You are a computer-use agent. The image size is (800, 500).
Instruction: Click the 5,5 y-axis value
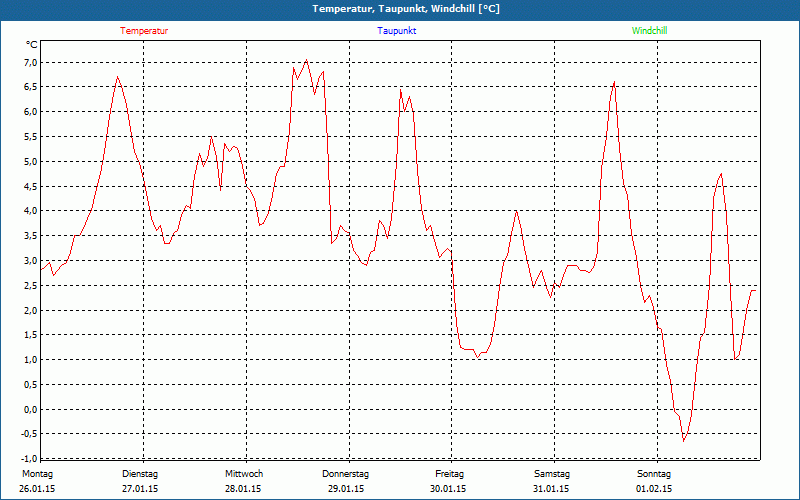(x=31, y=137)
